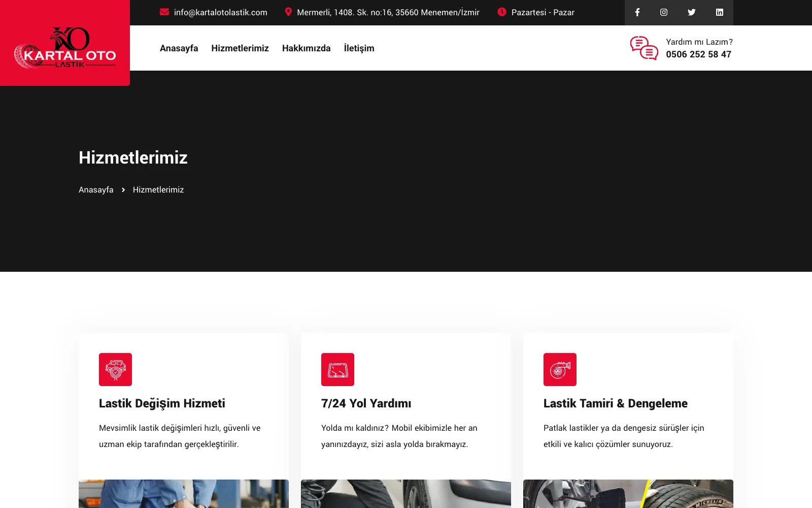This screenshot has width=812, height=508.
Task: Click the Hizmetlerimiz breadcrumb item
Action: click(158, 189)
